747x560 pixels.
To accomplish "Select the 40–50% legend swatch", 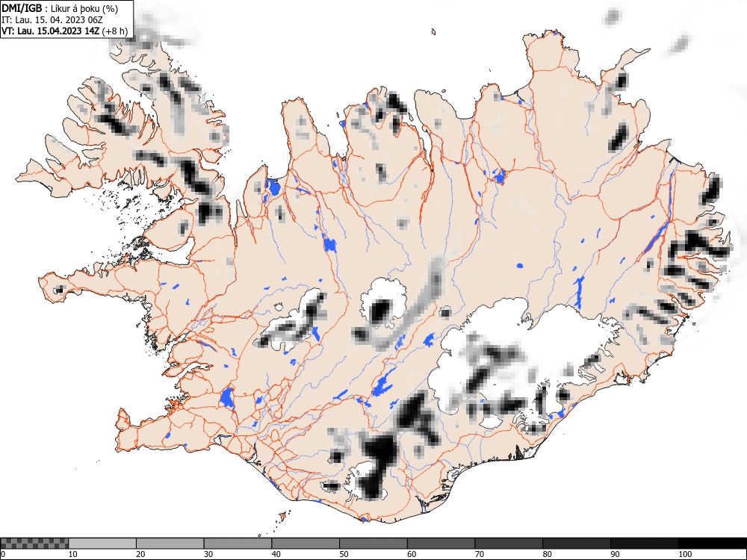I will [x=306, y=544].
